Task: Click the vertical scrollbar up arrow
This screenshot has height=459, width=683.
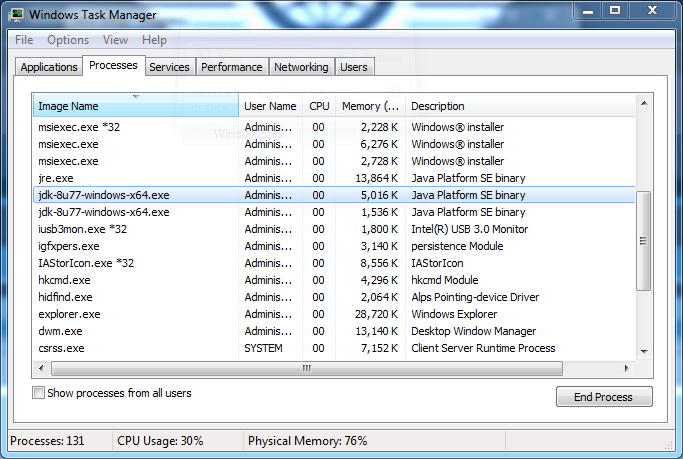Action: coord(644,104)
